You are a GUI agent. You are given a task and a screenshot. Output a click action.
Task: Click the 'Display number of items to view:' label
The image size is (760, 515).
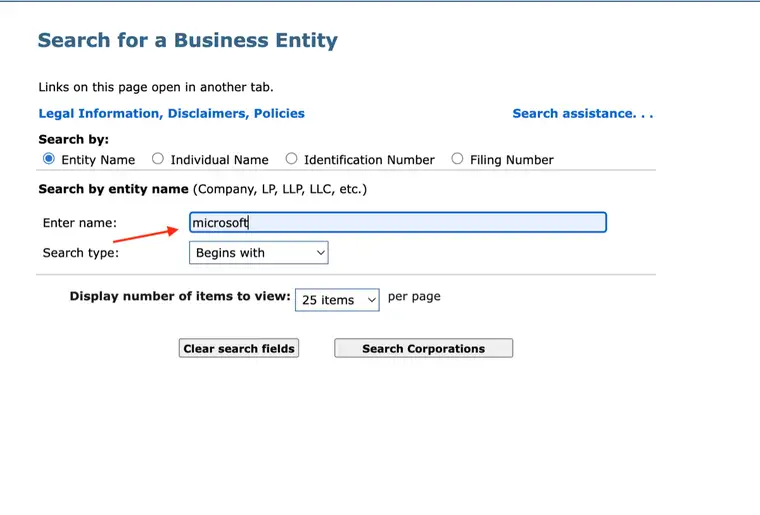click(180, 296)
